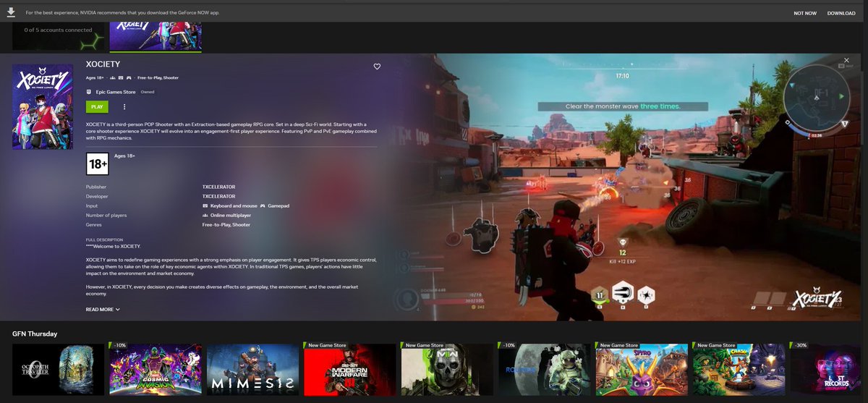
Task: Open the Spyro Reignited Trilogy tile
Action: click(642, 369)
